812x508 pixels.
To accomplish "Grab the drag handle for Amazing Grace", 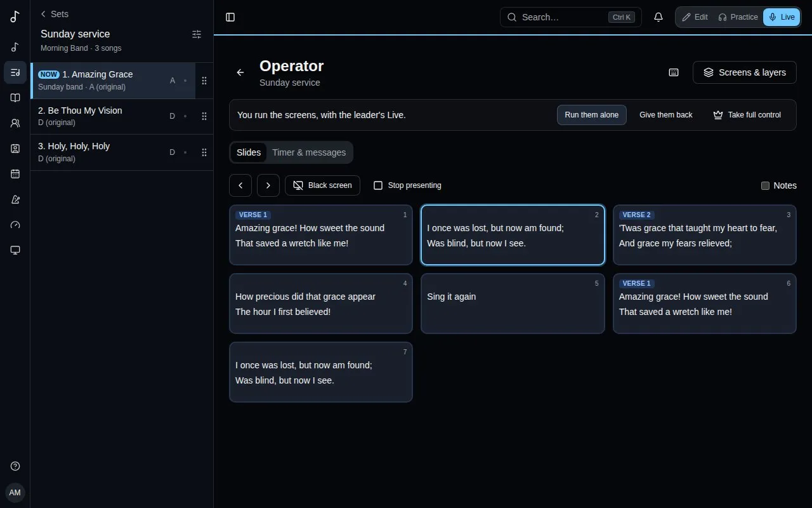I will (x=204, y=81).
